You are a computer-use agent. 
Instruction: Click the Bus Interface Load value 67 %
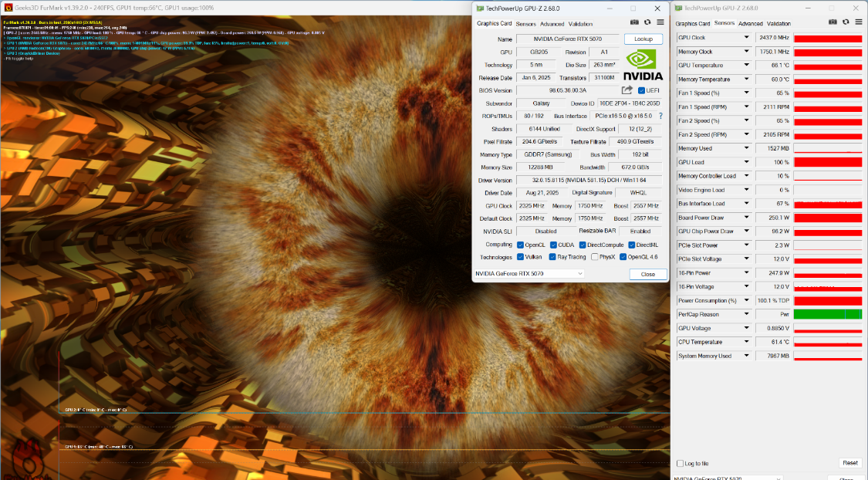click(x=773, y=204)
